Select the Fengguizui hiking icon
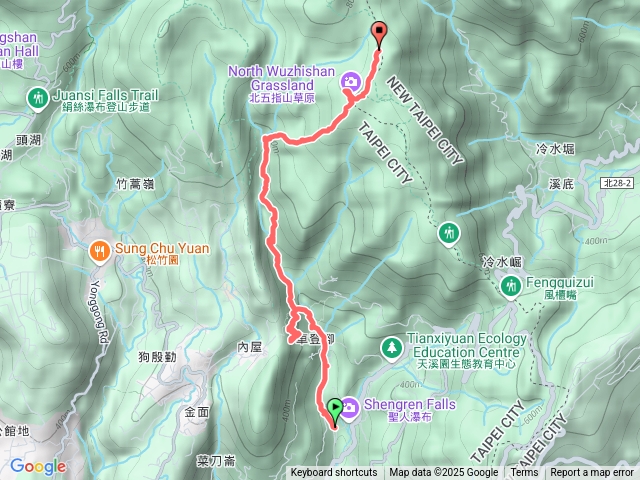The image size is (640, 480). pos(511,287)
